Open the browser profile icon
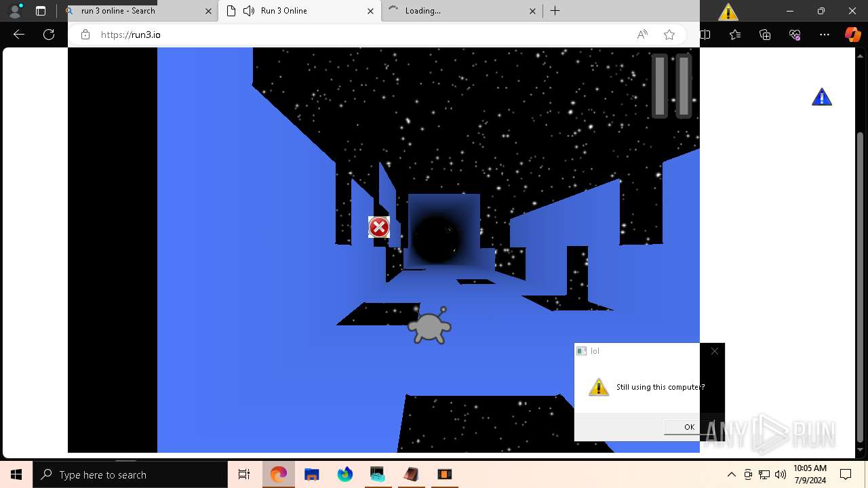The width and height of the screenshot is (868, 488). (15, 11)
